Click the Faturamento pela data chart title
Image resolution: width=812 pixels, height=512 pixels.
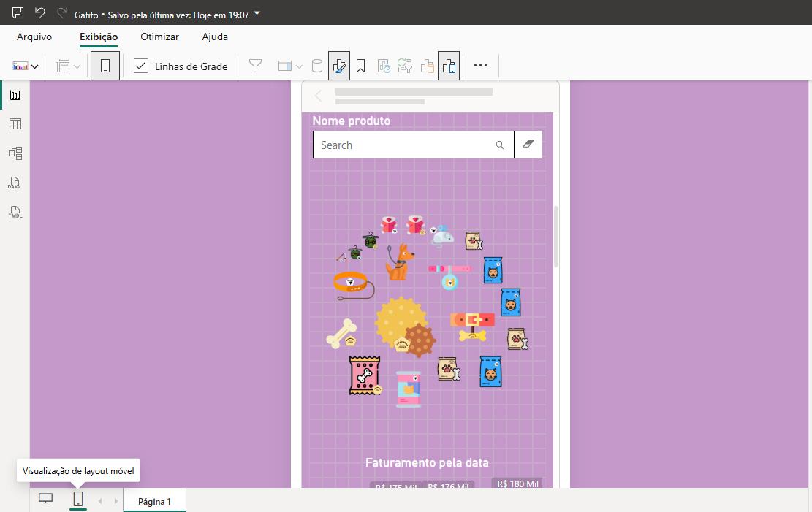[427, 462]
